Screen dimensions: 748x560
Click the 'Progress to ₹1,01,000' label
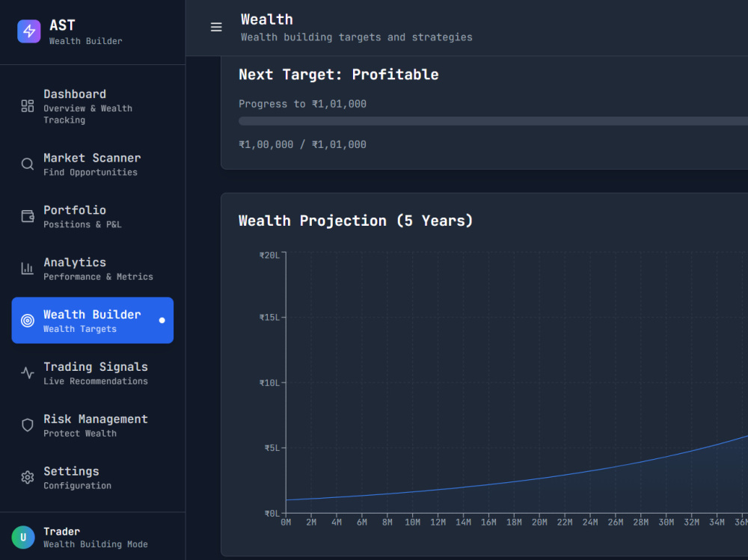coord(302,104)
